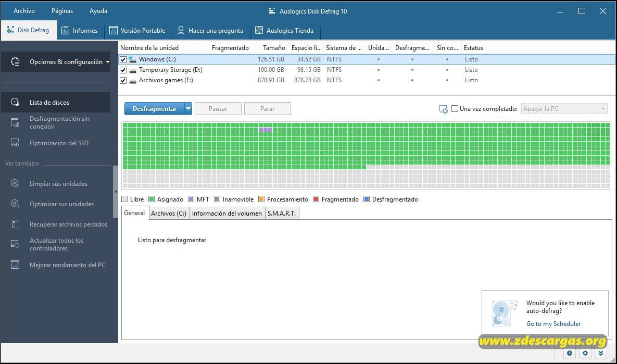Collapse the sidebar with the splitter arrow
The height and width of the screenshot is (364, 617).
pyautogui.click(x=116, y=192)
